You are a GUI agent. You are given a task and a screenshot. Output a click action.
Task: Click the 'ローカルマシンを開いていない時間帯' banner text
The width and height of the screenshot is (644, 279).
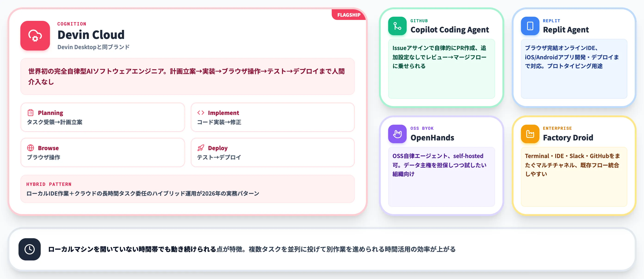pyautogui.click(x=252, y=249)
